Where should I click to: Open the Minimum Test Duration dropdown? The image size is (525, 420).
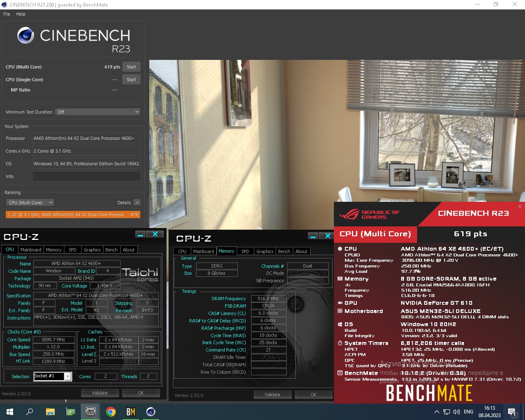(x=98, y=112)
